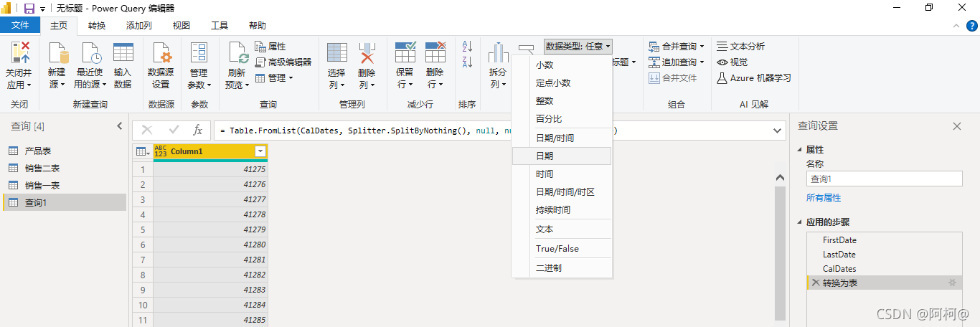Click the Choose Columns icon
The height and width of the screenshot is (327, 980).
337,53
